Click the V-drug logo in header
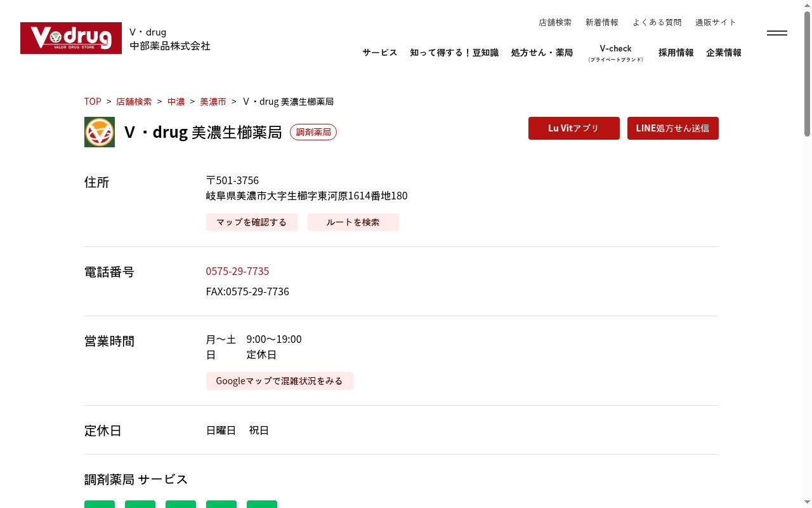Image resolution: width=812 pixels, height=508 pixels. pyautogui.click(x=71, y=38)
